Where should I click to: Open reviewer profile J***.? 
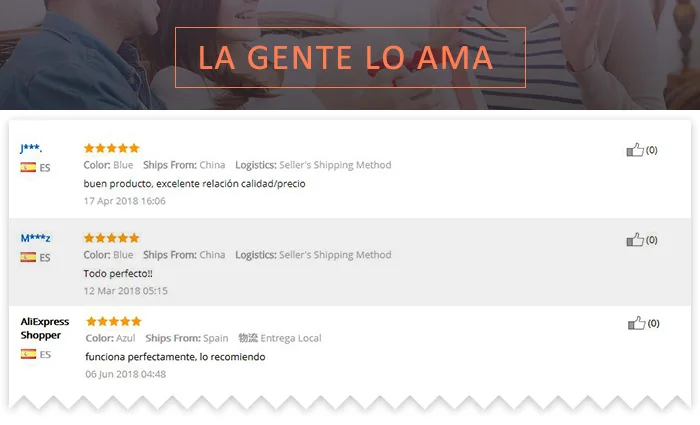[31, 148]
